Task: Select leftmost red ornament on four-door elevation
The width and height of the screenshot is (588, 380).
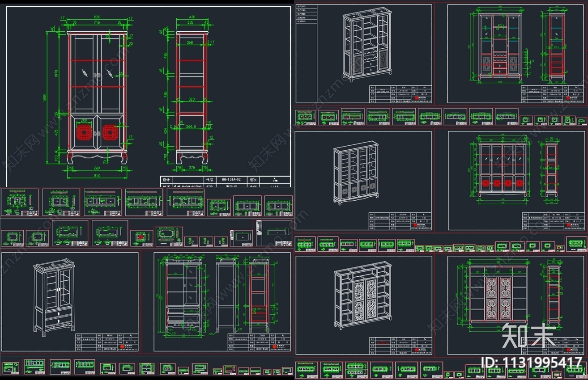Action: (486, 183)
